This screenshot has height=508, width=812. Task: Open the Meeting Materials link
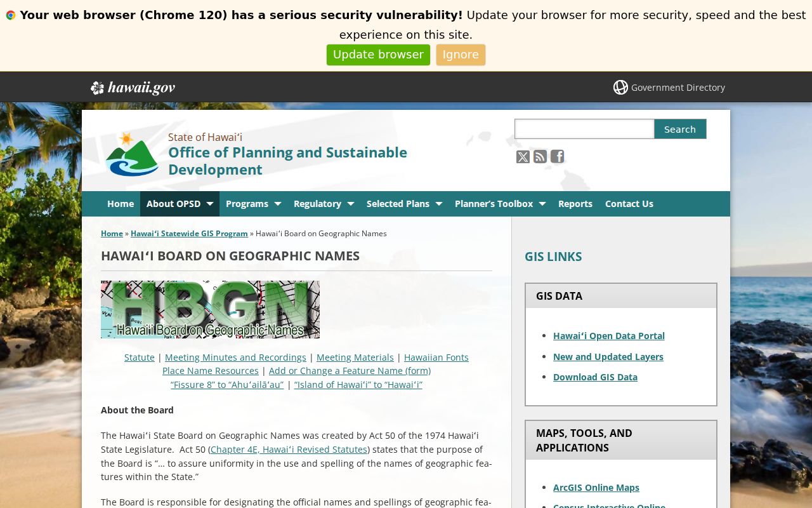pos(355,358)
